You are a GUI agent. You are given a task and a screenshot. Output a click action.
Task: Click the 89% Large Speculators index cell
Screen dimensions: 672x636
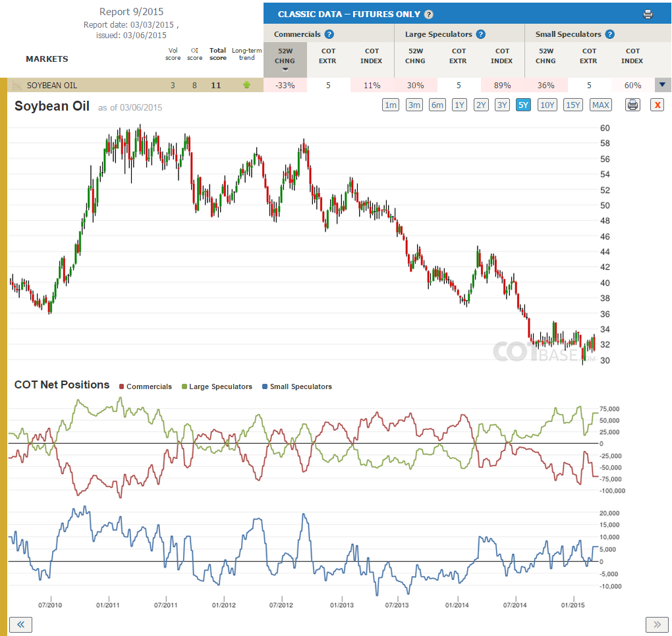(x=502, y=85)
